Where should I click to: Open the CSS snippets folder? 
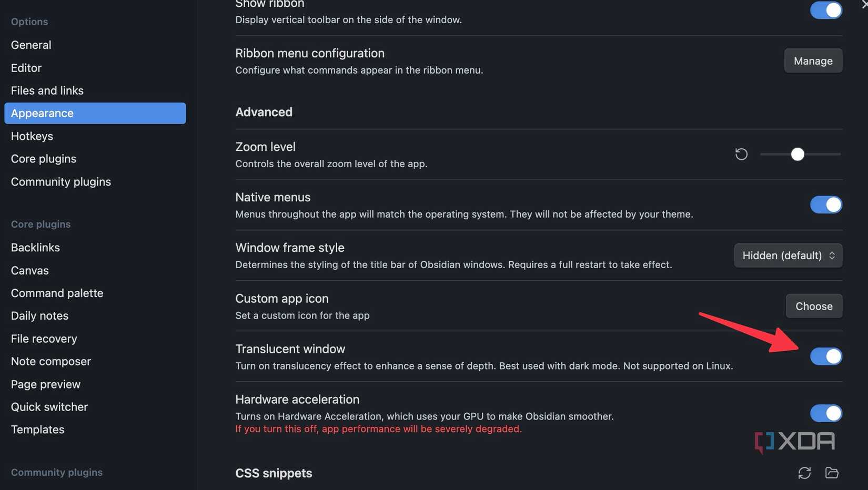832,473
